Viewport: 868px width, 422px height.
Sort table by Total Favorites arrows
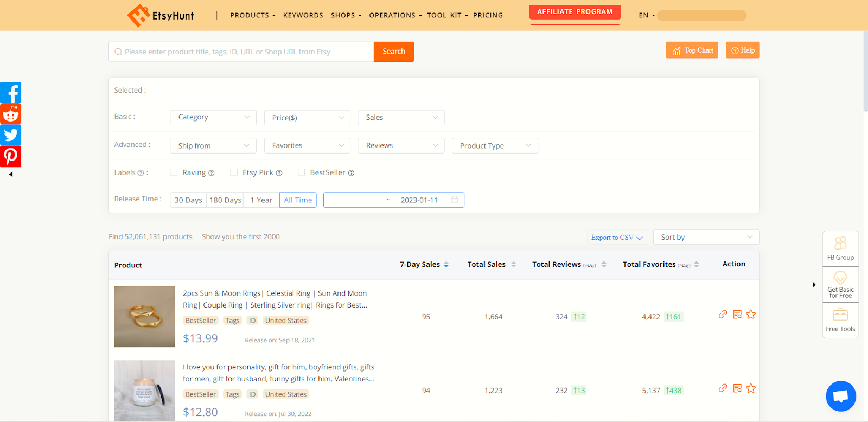pyautogui.click(x=697, y=265)
